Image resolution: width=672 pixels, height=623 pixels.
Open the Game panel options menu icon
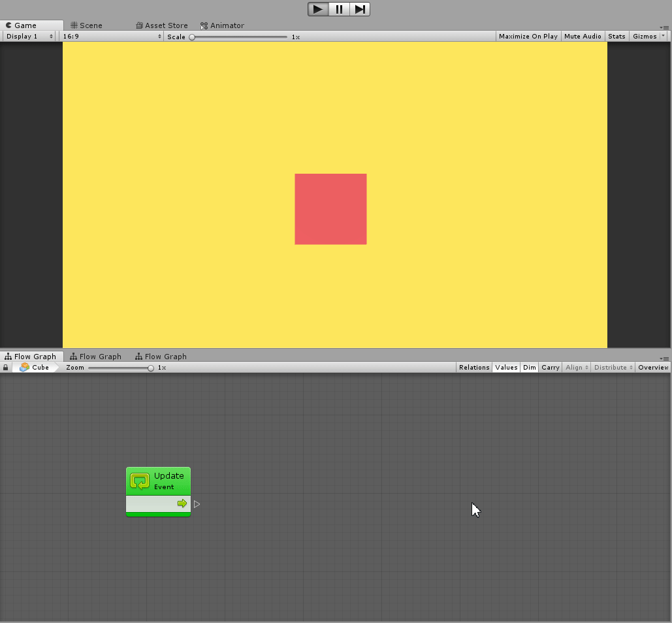(x=665, y=27)
